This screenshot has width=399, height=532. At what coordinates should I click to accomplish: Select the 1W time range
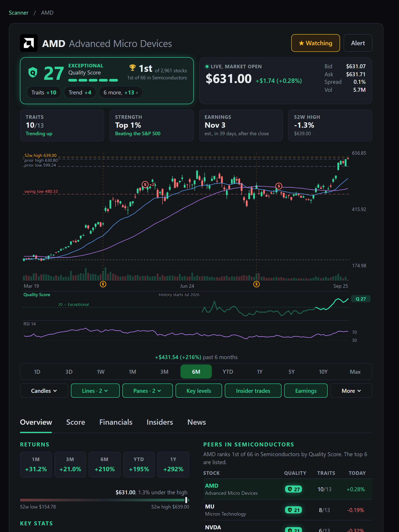[101, 372]
